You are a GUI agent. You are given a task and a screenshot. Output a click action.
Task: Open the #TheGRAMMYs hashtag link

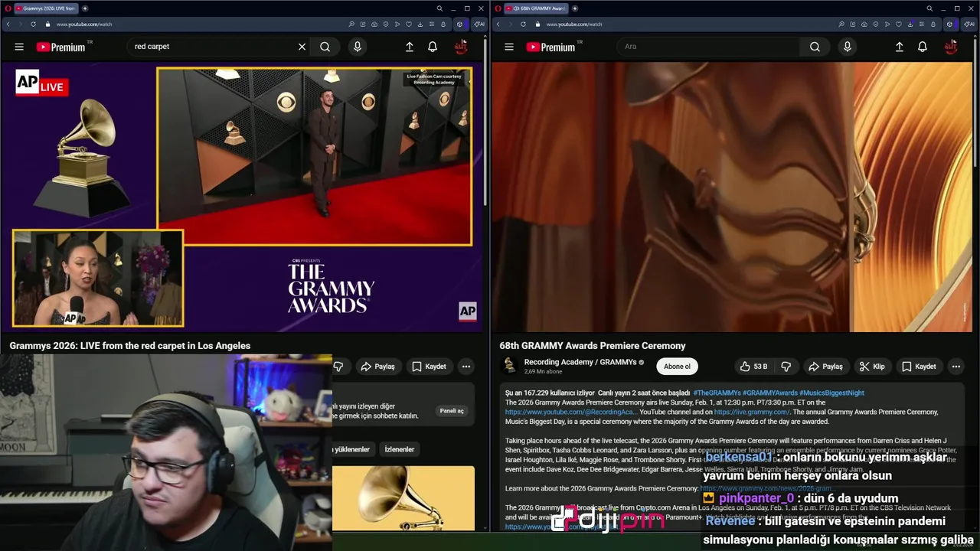pyautogui.click(x=717, y=393)
